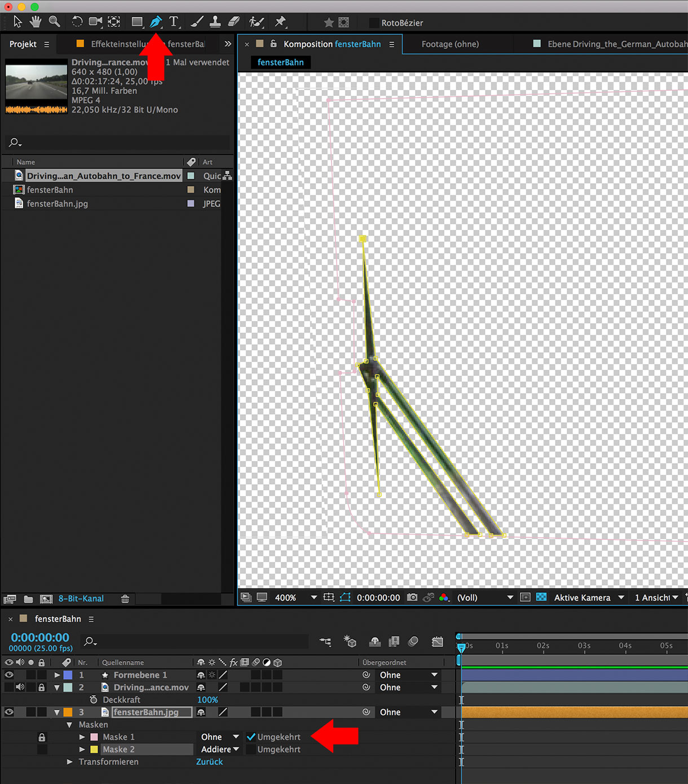The image size is (688, 784).
Task: Choose the Rectangle shape tool
Action: point(136,22)
